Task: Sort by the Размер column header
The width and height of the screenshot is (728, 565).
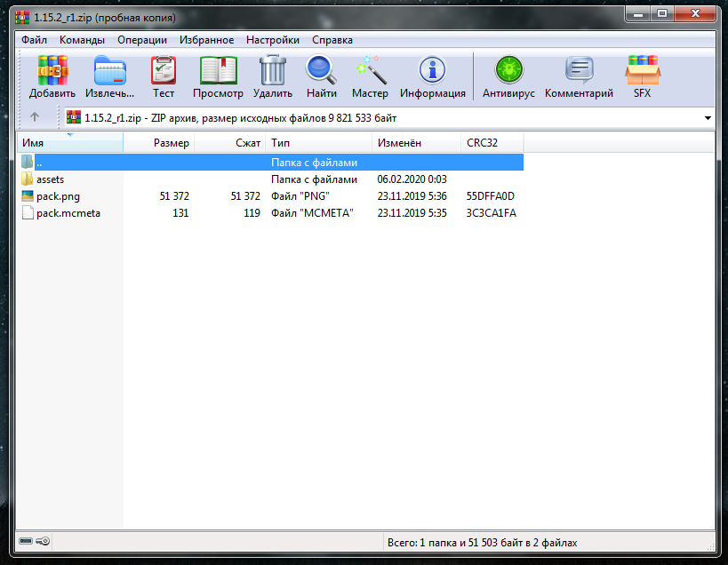Action: pos(159,142)
